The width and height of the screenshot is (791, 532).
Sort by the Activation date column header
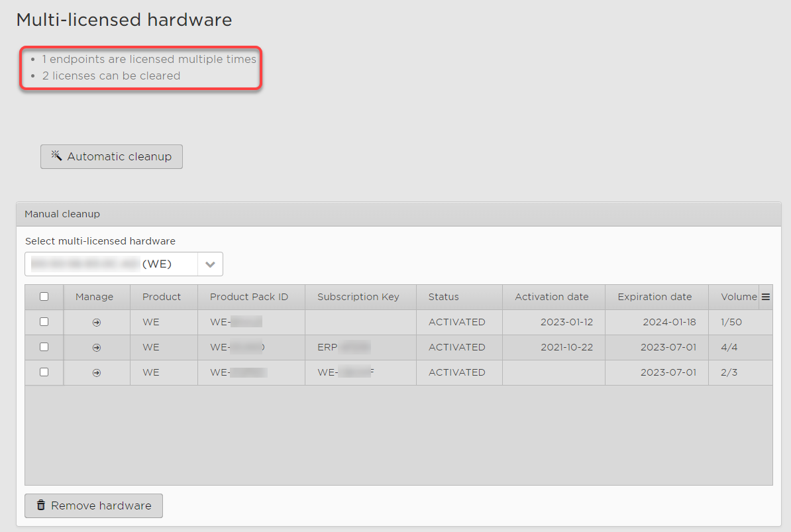pos(551,297)
